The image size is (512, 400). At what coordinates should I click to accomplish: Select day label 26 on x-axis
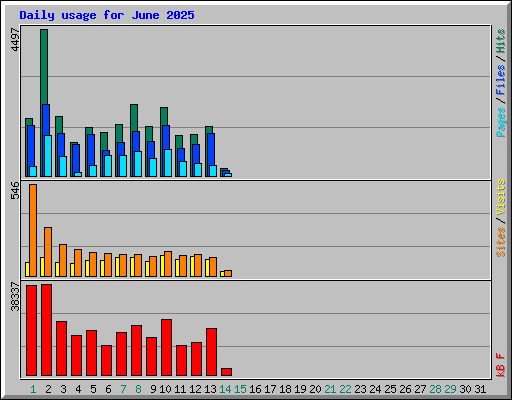click(x=405, y=389)
